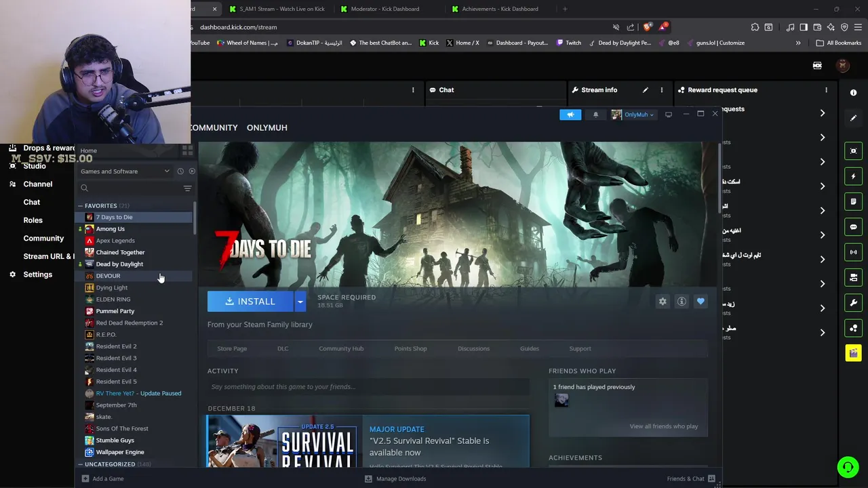
Task: Open the Guides tab
Action: (530, 348)
